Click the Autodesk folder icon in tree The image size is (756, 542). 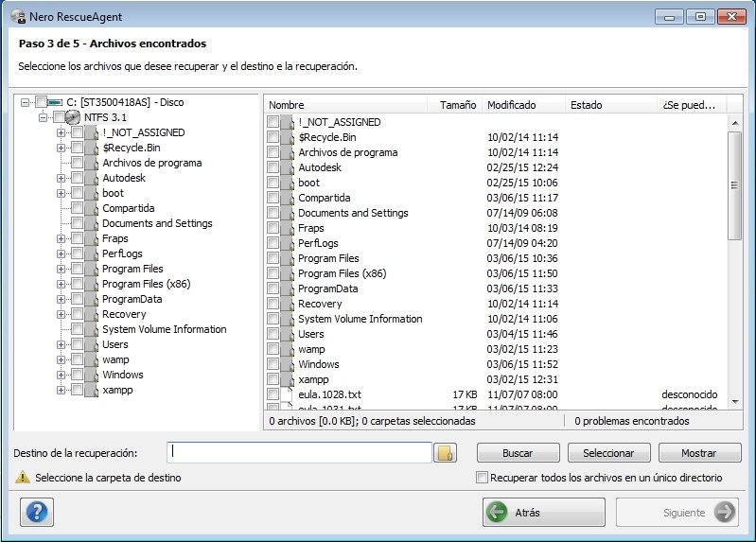[91, 178]
